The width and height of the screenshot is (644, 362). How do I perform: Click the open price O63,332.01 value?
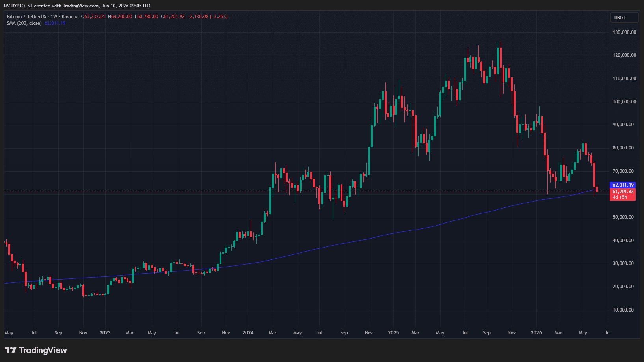[x=93, y=17]
